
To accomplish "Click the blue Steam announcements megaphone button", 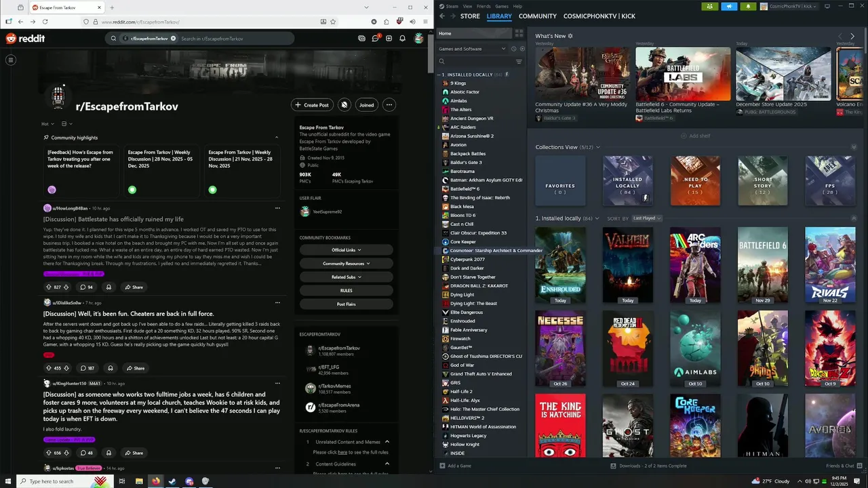I will [x=729, y=6].
